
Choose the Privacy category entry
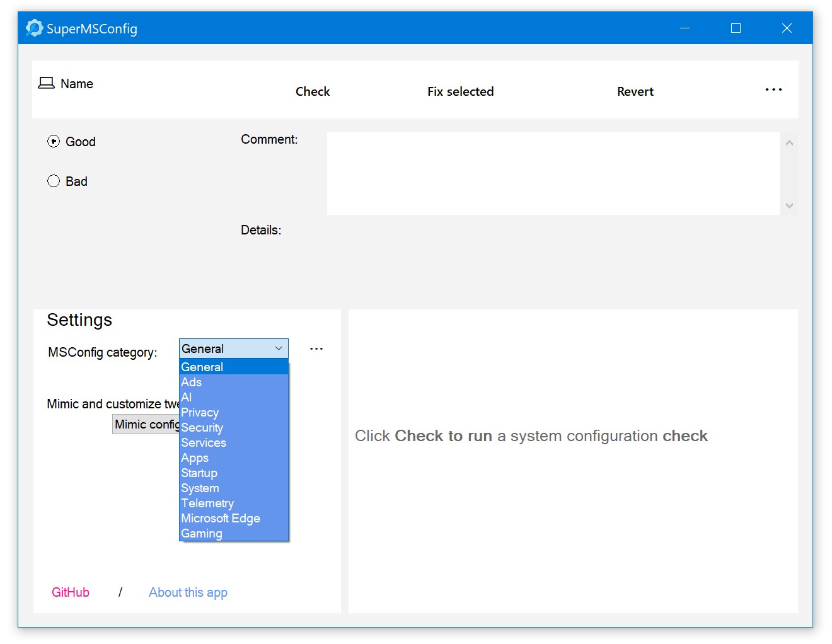point(200,412)
